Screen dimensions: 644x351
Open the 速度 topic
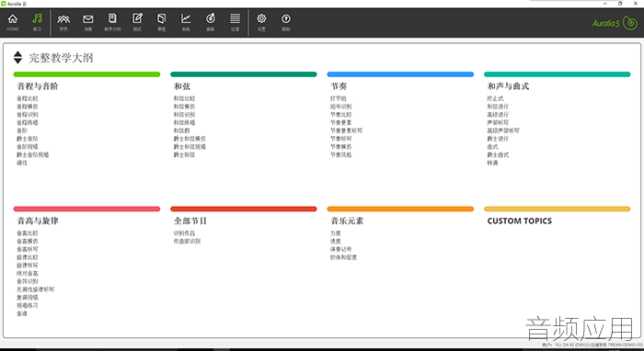tap(336, 241)
